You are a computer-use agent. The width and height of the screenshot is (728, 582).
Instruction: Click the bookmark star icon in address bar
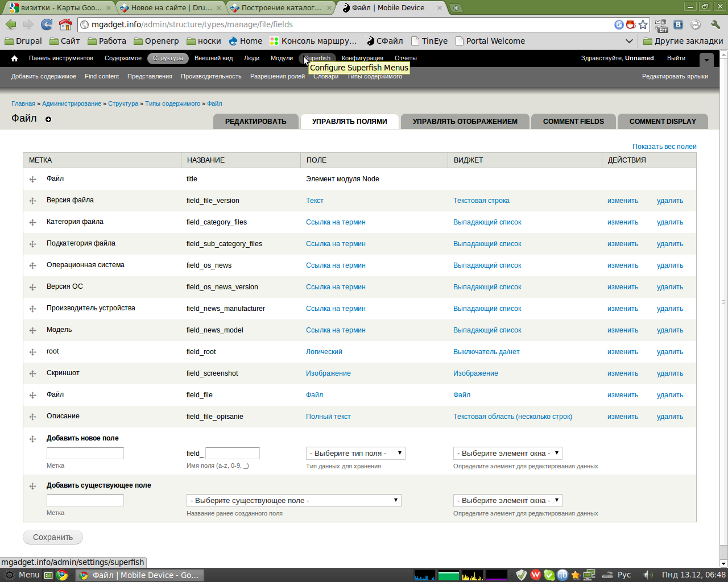pos(643,24)
